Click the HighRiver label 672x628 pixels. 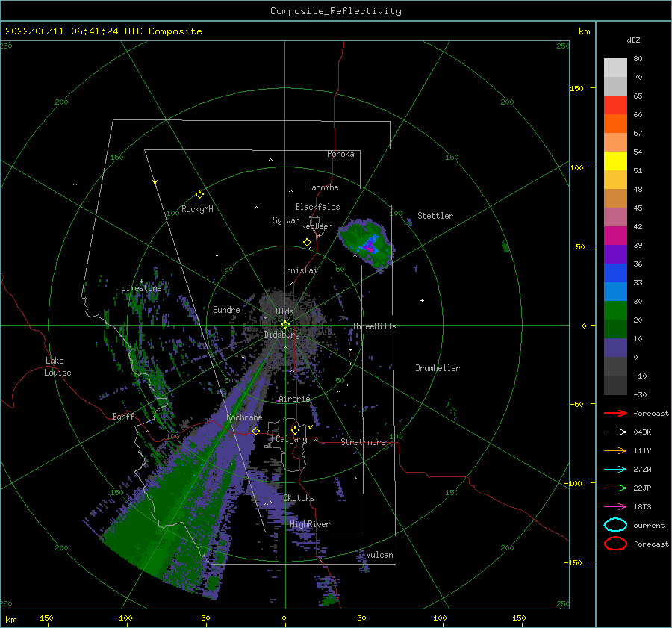click(x=310, y=524)
